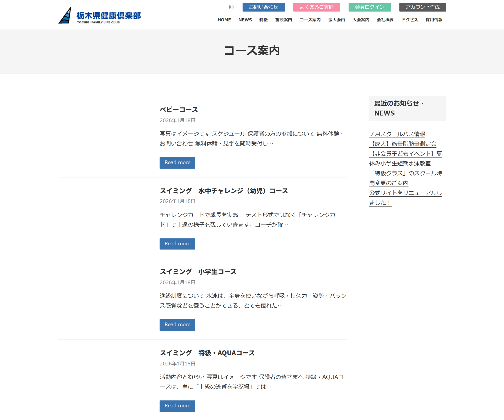504x420 pixels.
Task: Open スイミング 水中チャレンジ（幼児）コース title
Action: (224, 191)
